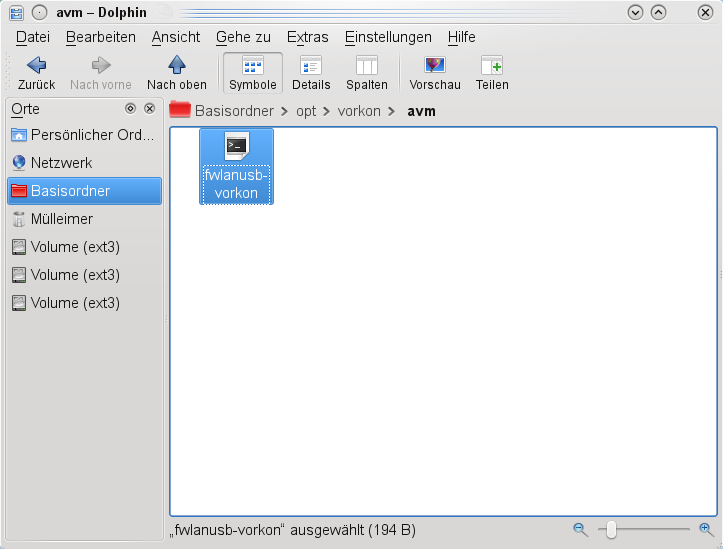Zoom out with the minus magnifier
723x549 pixels.
point(581,530)
